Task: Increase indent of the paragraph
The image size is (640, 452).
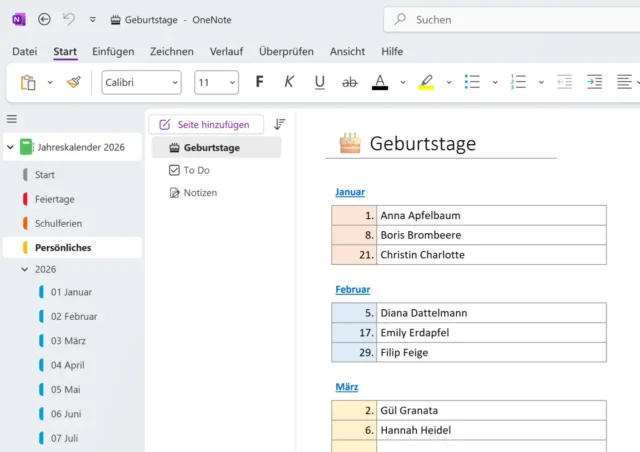Action: [594, 82]
